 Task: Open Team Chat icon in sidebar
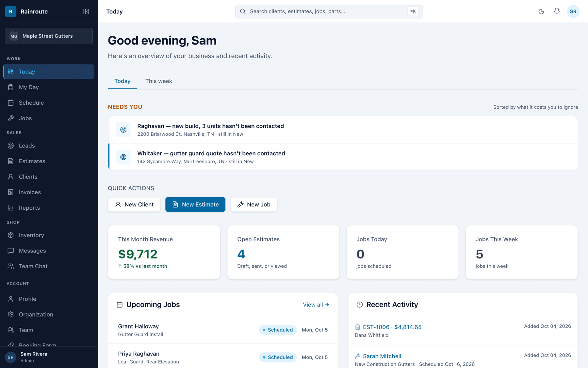[11, 266]
